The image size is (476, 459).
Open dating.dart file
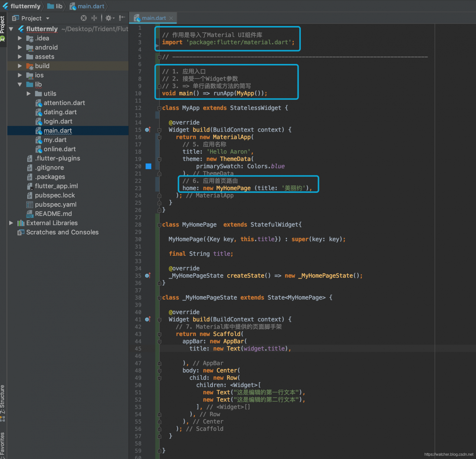click(x=60, y=112)
